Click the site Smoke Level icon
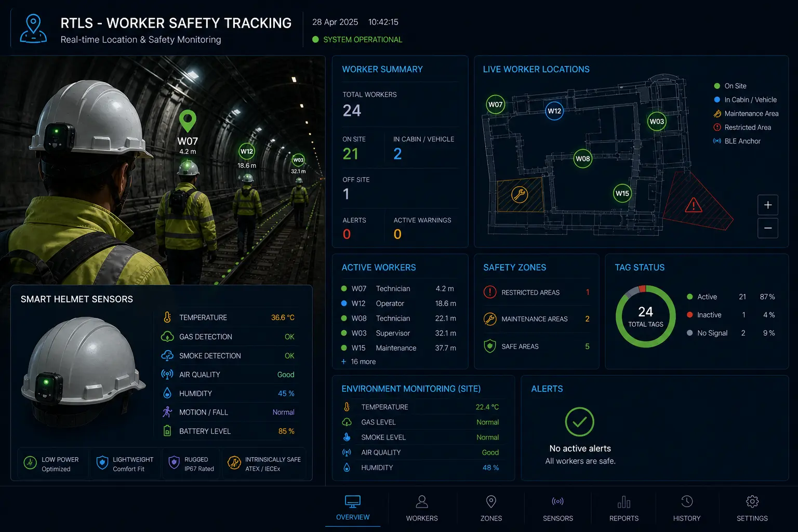The width and height of the screenshot is (798, 532). [347, 437]
